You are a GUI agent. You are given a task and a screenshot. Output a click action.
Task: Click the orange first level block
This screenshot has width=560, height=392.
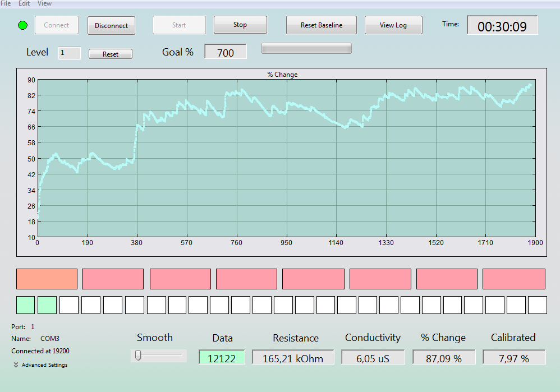pos(47,279)
